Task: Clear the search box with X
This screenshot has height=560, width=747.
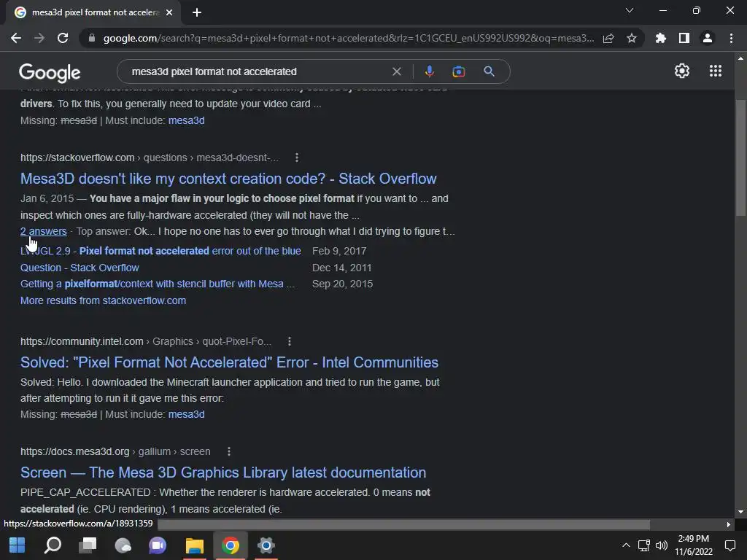Action: 396,71
